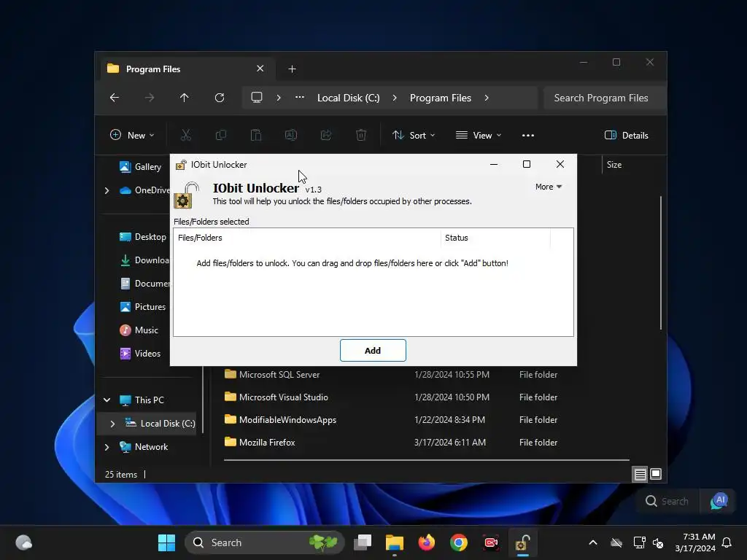
Task: Click the IObit Unlocker taskbar icon
Action: pos(522,542)
